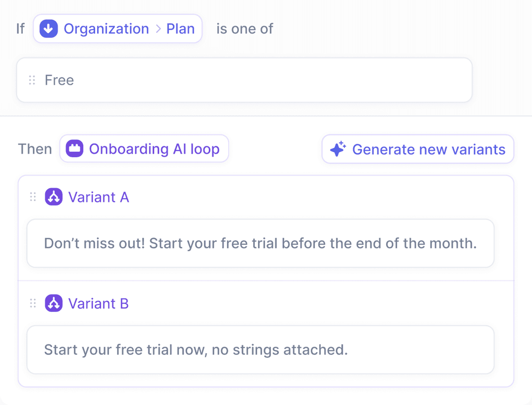Select the branch icon next to Variant B

[x=54, y=303]
